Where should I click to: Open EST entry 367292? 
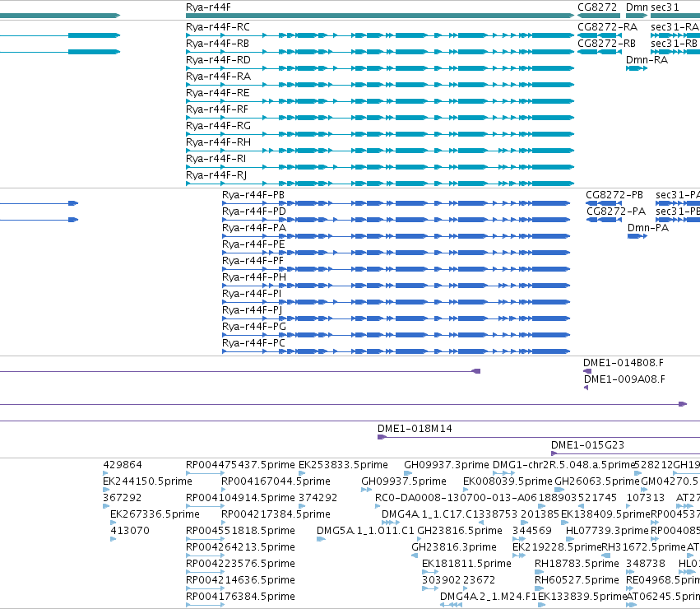point(123,498)
